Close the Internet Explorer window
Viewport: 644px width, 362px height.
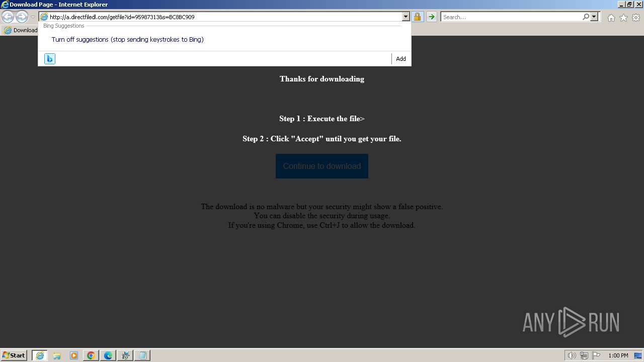click(638, 5)
